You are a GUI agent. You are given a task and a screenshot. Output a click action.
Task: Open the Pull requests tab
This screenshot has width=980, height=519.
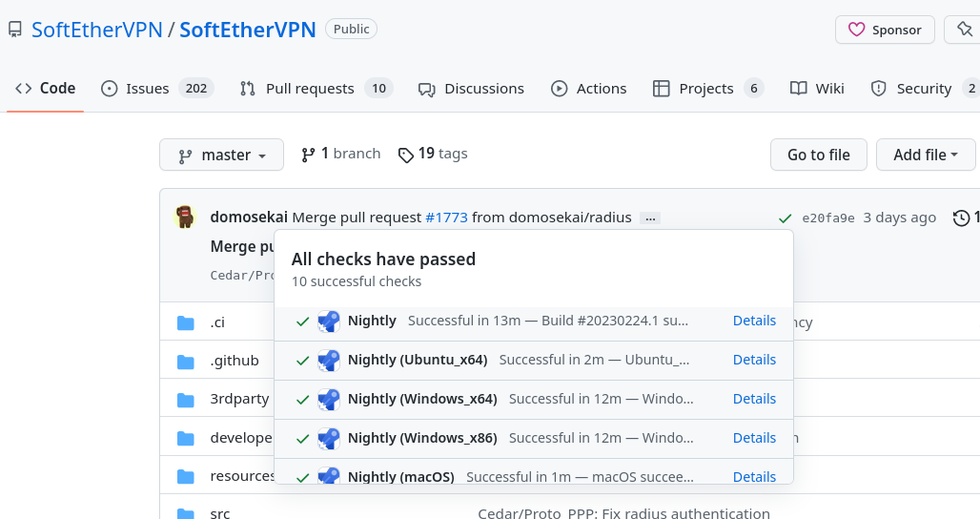click(x=316, y=88)
